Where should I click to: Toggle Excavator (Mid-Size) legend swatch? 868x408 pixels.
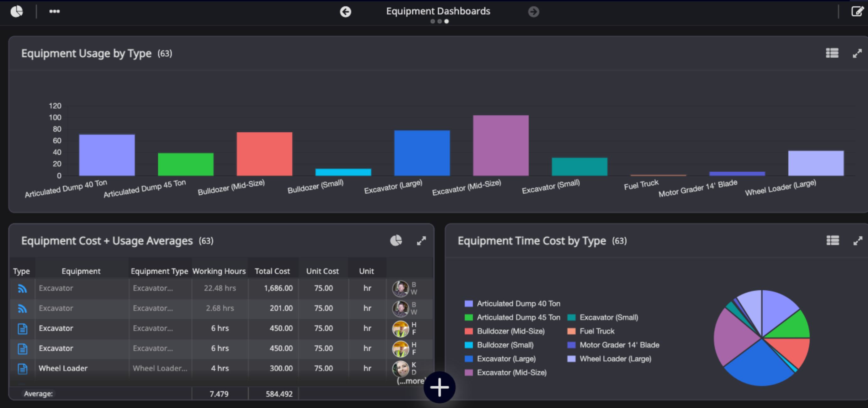(469, 373)
